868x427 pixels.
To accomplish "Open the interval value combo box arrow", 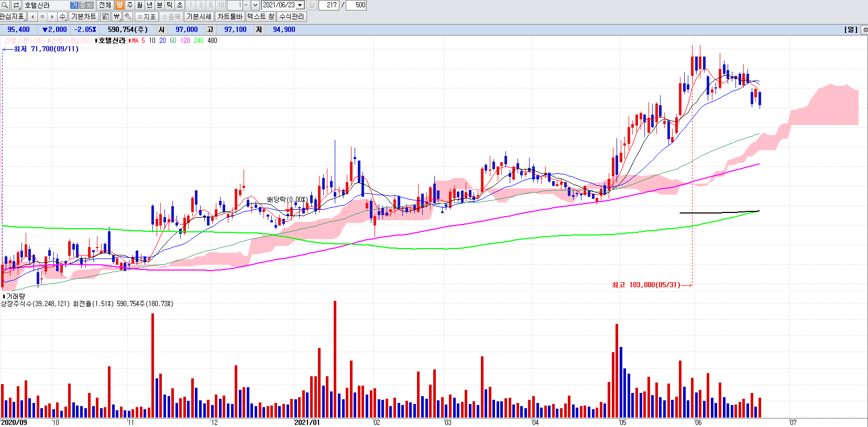I will [x=246, y=5].
